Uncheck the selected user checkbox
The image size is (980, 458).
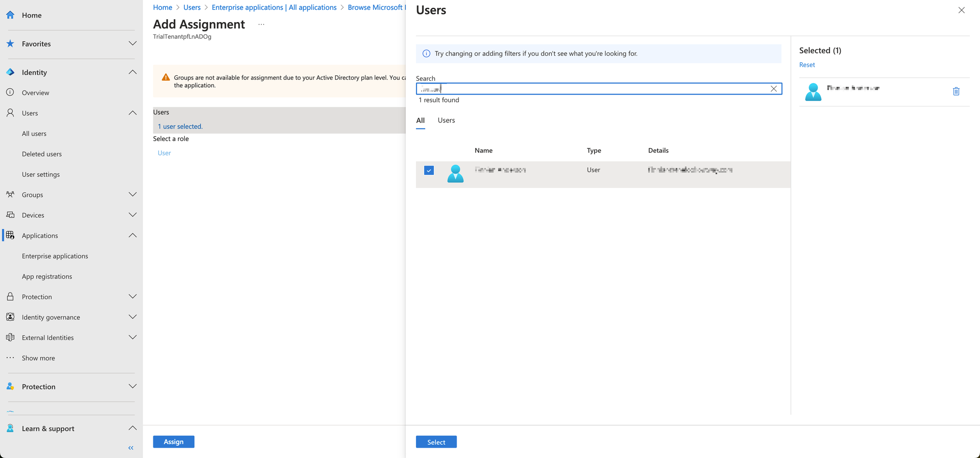(429, 170)
